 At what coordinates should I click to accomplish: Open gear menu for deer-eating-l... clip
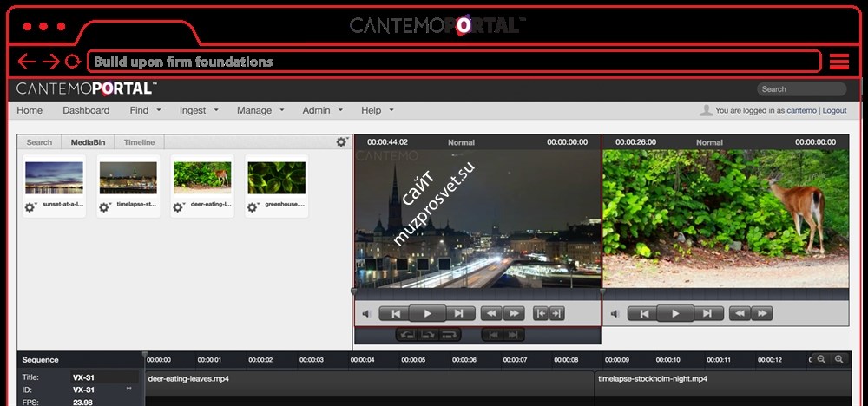pyautogui.click(x=179, y=207)
